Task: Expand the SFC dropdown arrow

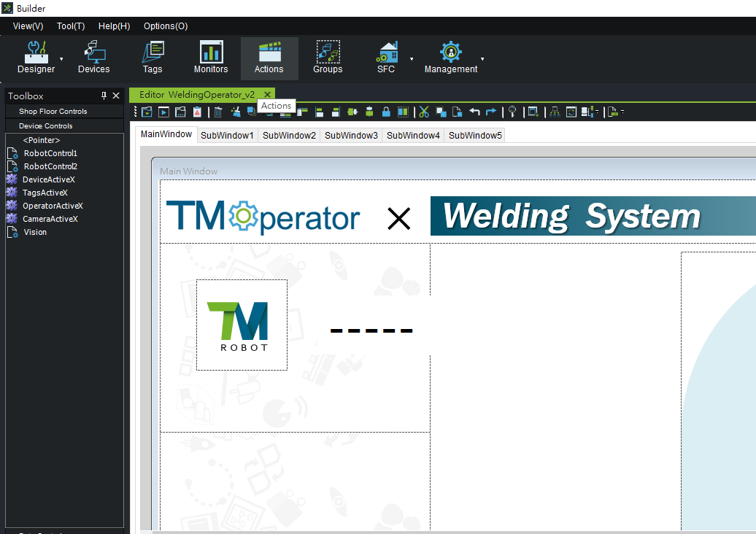Action: [x=412, y=59]
